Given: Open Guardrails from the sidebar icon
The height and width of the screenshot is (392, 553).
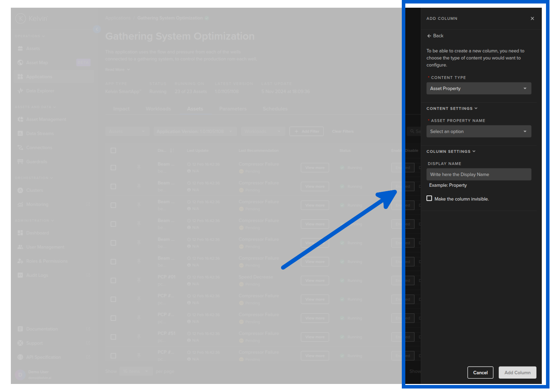Looking at the screenshot, I should 20,162.
